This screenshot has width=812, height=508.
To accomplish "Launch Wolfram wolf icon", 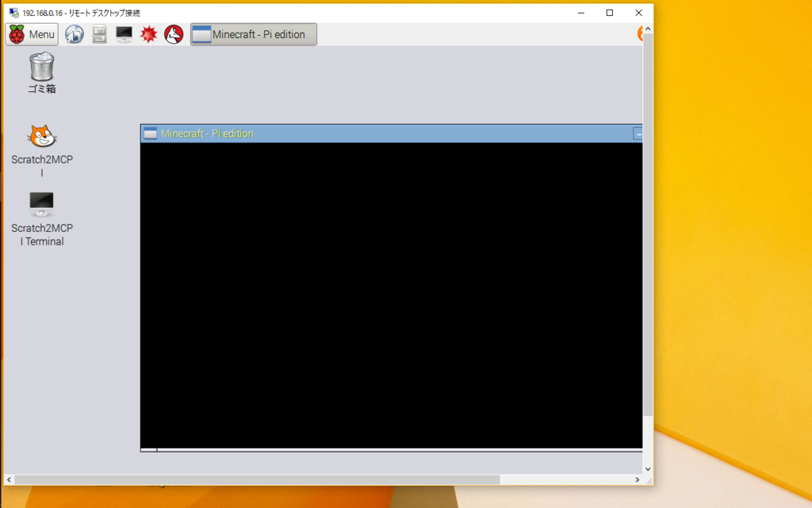I will [174, 34].
